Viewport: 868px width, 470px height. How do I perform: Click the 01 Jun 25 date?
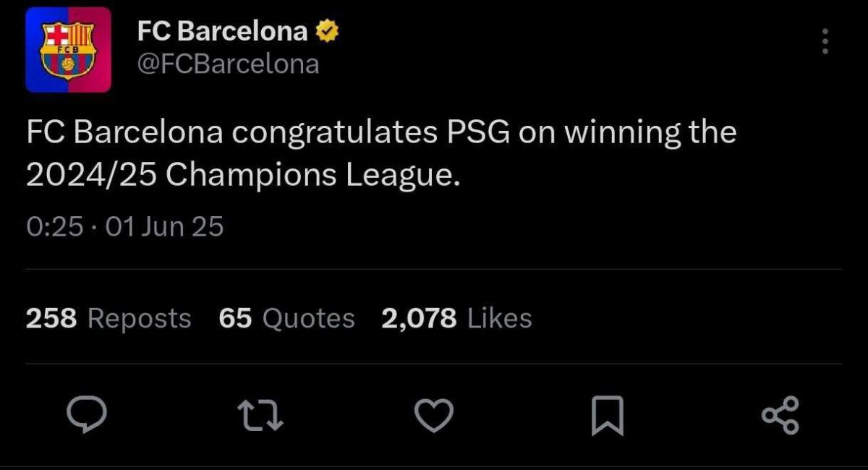165,228
